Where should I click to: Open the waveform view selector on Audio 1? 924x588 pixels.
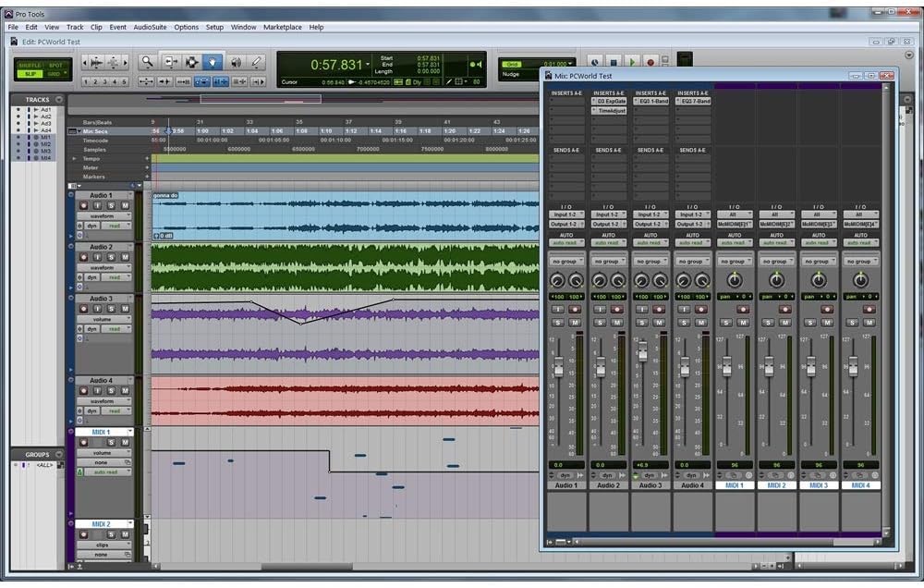coord(102,216)
